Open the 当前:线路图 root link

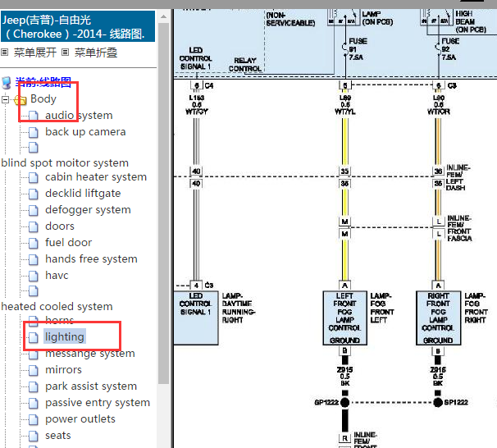click(43, 82)
